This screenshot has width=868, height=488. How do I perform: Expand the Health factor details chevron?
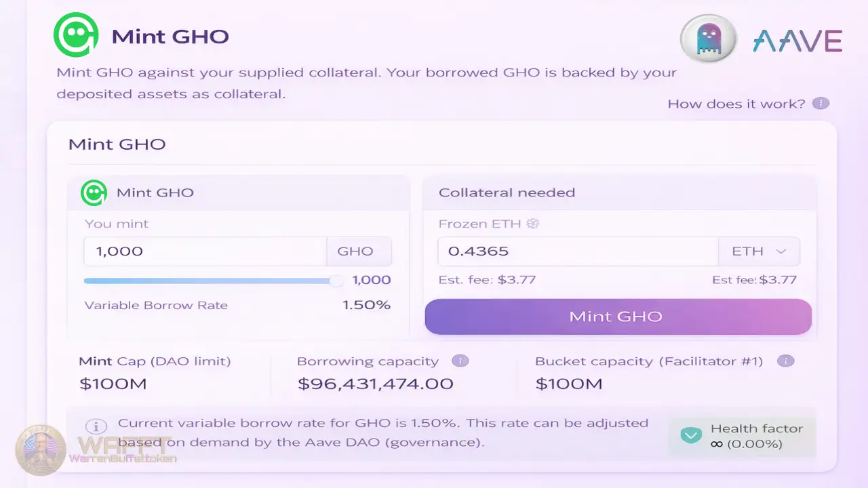tap(691, 434)
